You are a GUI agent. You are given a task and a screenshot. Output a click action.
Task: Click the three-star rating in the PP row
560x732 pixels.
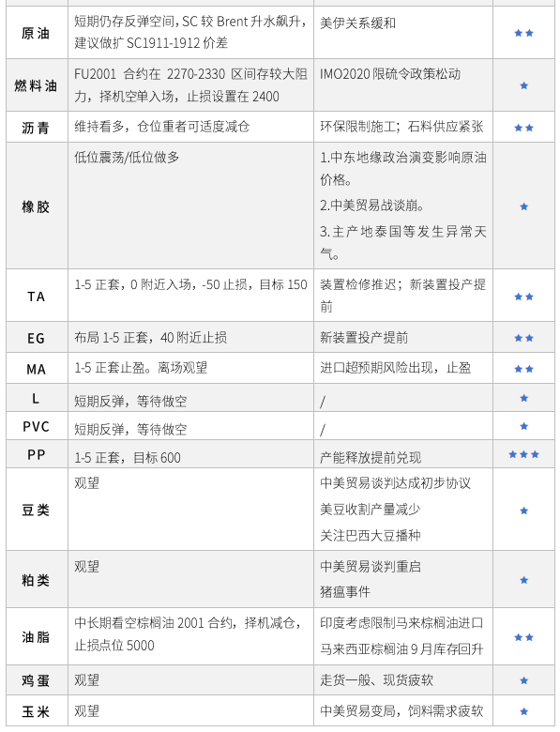pos(523,454)
